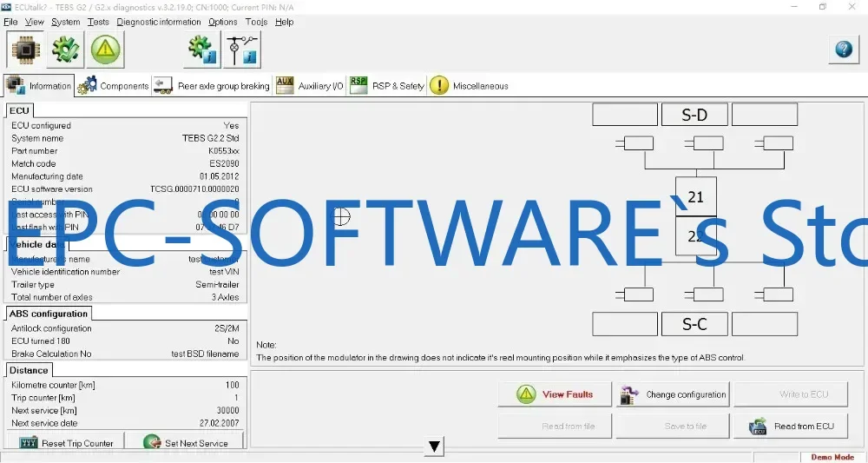The width and height of the screenshot is (868, 463).
Task: Switch to the Miscellaneous tab
Action: [470, 86]
